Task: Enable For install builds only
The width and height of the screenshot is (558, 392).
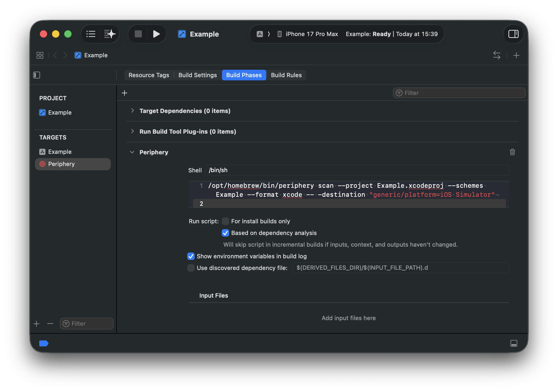Action: [225, 221]
